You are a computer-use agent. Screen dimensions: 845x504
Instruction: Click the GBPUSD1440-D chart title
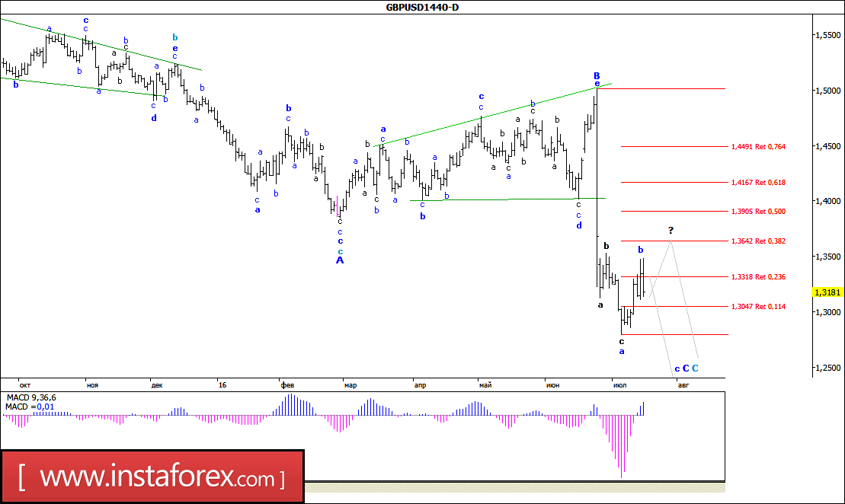(x=422, y=7)
